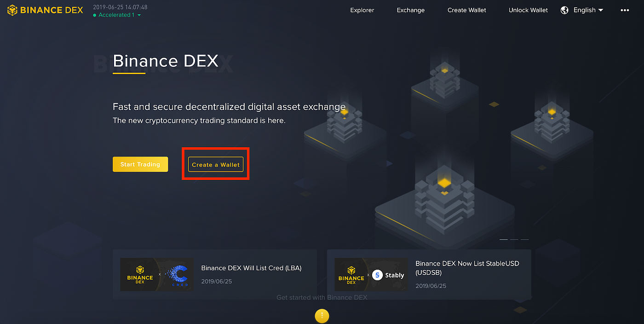Click the green Accelerated network status dot
Image resolution: width=644 pixels, height=324 pixels.
click(x=95, y=15)
